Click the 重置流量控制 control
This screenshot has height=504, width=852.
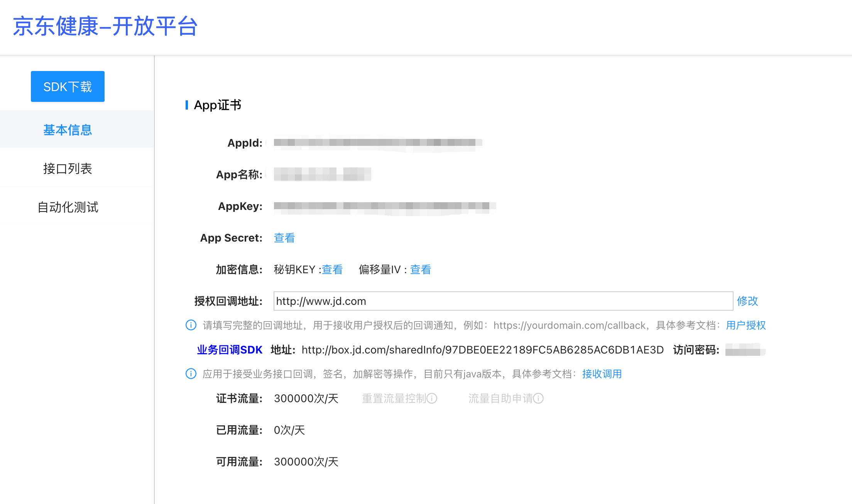394,398
